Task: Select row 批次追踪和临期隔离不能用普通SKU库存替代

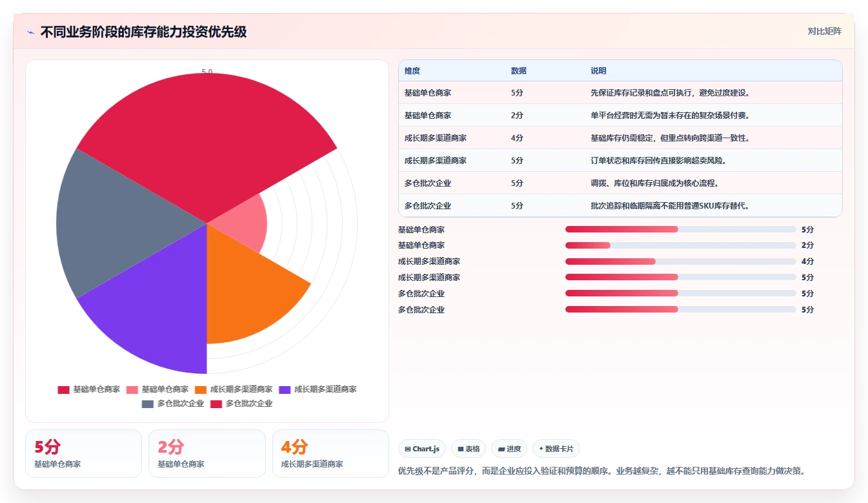Action: click(x=620, y=205)
